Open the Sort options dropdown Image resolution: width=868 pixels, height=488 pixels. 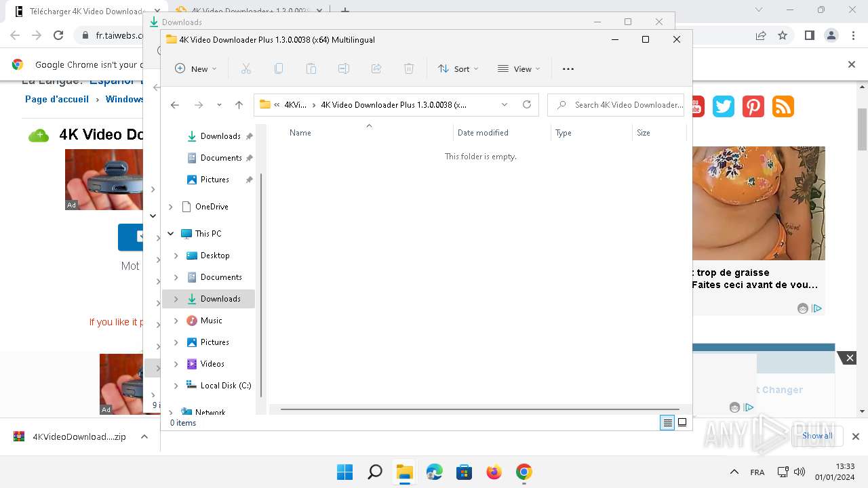click(458, 68)
